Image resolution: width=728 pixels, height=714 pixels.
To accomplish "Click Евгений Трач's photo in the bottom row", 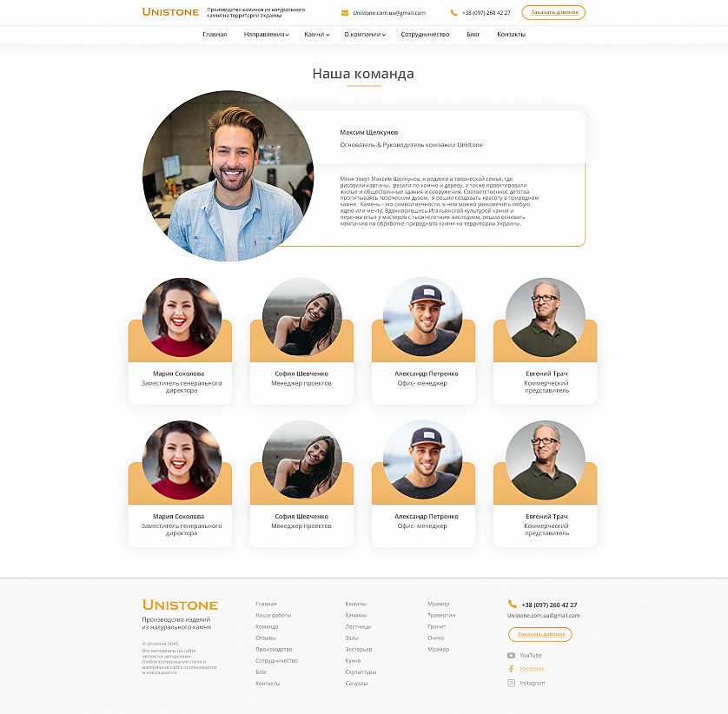I will pos(545,460).
